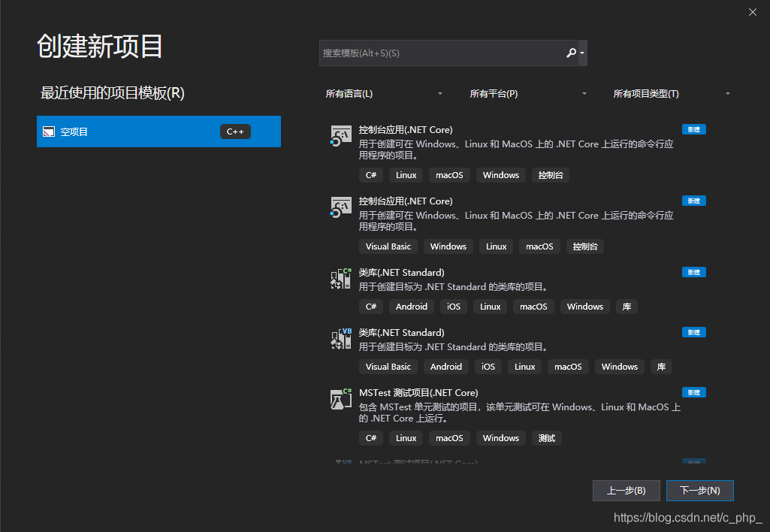Click the Linux tag in the MSTest row

point(406,438)
